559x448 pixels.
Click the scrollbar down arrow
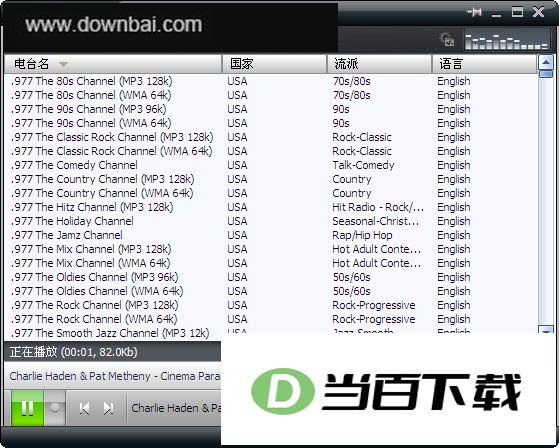(545, 330)
